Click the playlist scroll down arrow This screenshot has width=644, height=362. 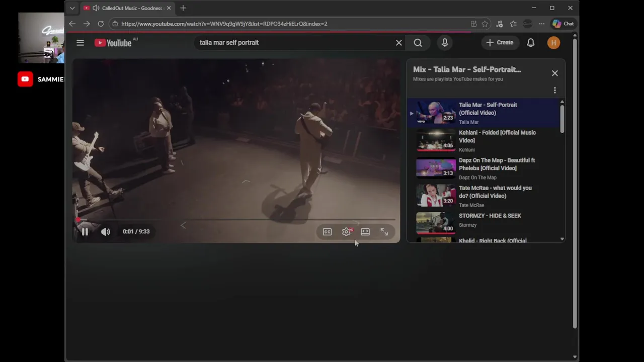pyautogui.click(x=562, y=239)
